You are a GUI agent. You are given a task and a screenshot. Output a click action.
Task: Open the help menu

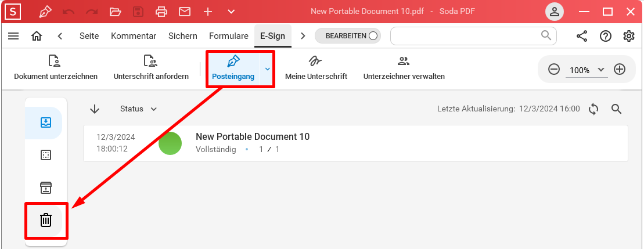[606, 36]
